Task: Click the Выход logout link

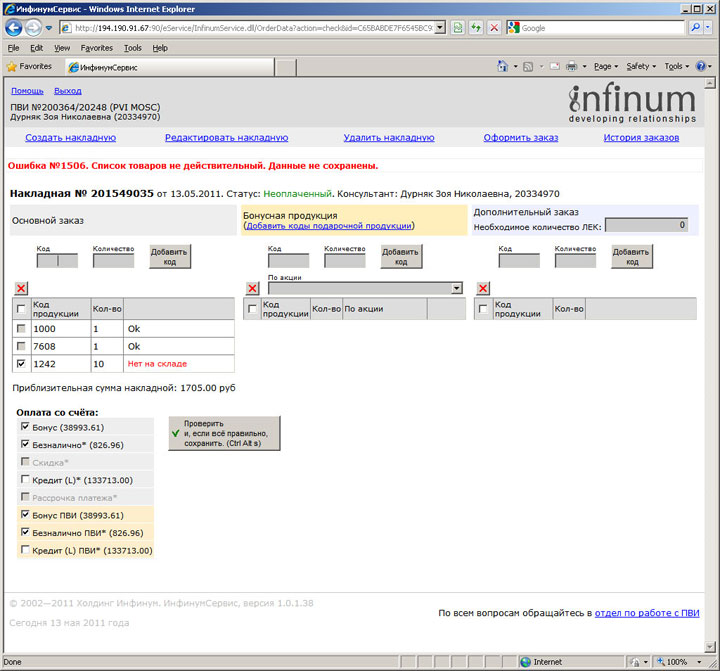Action: [68, 91]
